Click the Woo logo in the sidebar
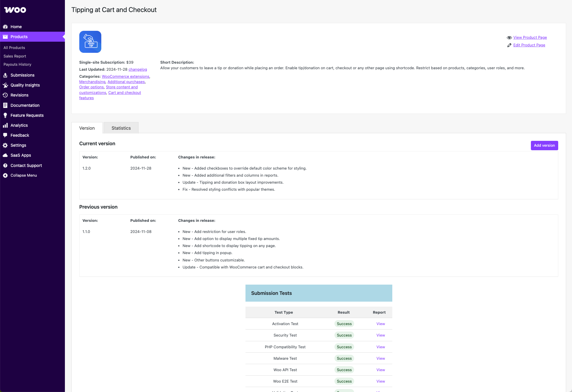 (15, 10)
